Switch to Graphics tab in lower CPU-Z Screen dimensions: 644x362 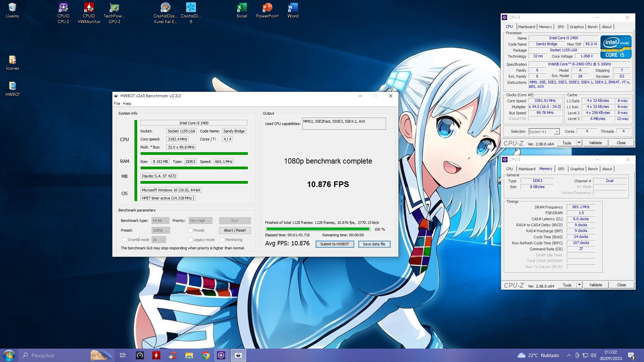[577, 169]
